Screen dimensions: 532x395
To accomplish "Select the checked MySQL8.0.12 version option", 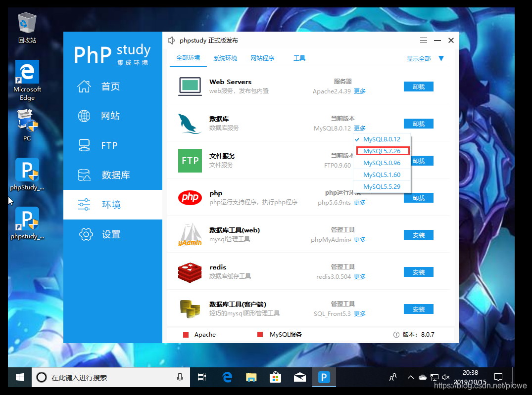I will pyautogui.click(x=382, y=139).
